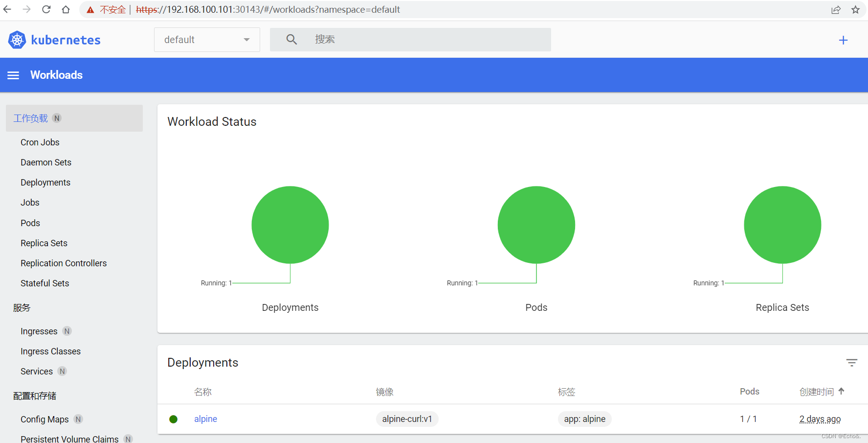Click the 名称 column header
The width and height of the screenshot is (868, 443).
pyautogui.click(x=203, y=392)
